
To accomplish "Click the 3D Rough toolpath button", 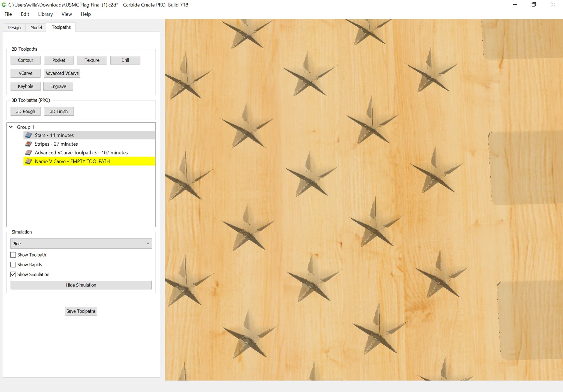I will (x=26, y=111).
